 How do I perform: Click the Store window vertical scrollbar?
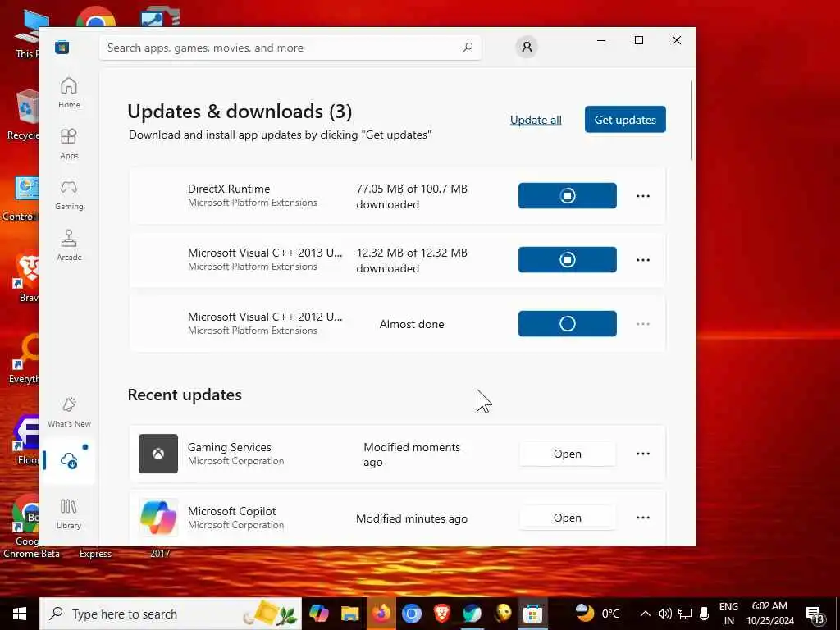692,121
